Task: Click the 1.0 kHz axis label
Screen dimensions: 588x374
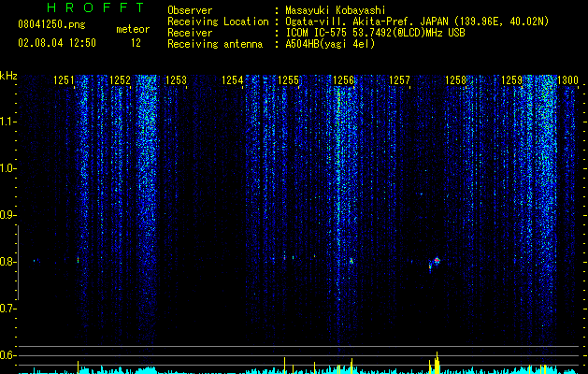Action: point(7,168)
